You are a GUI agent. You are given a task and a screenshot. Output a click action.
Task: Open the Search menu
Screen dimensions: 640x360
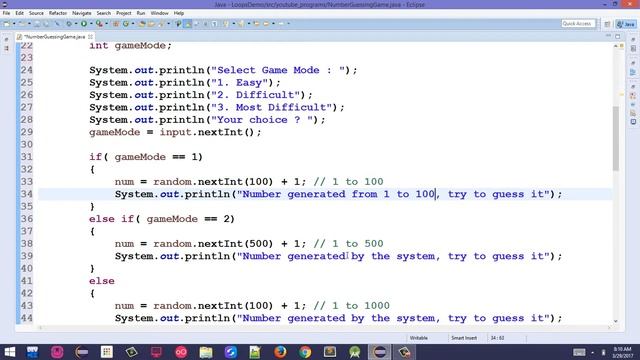tap(104, 13)
